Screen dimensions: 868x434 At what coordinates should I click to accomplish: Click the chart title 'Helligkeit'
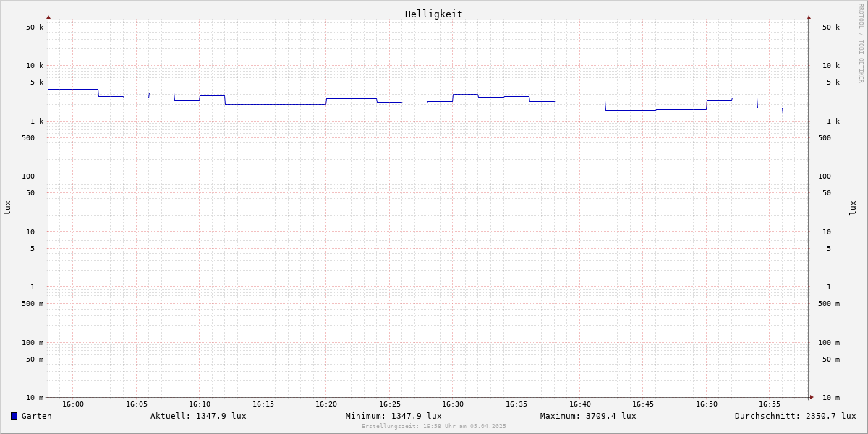click(434, 14)
